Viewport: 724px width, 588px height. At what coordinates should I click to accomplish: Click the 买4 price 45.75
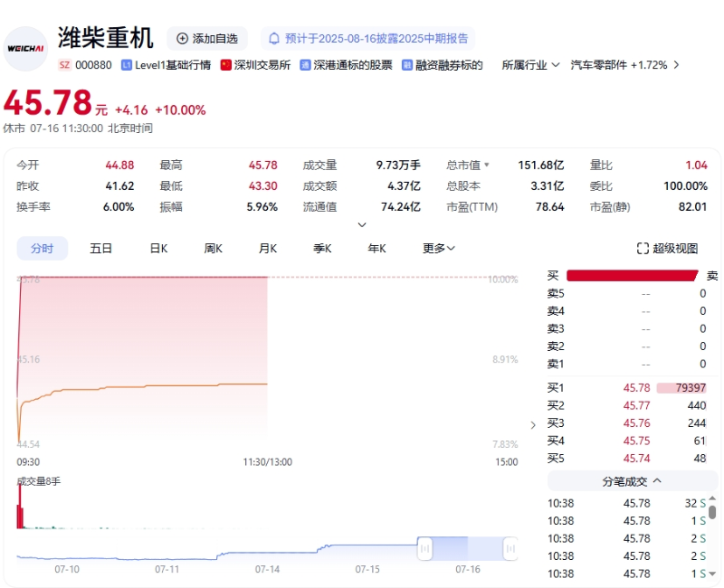click(x=636, y=441)
